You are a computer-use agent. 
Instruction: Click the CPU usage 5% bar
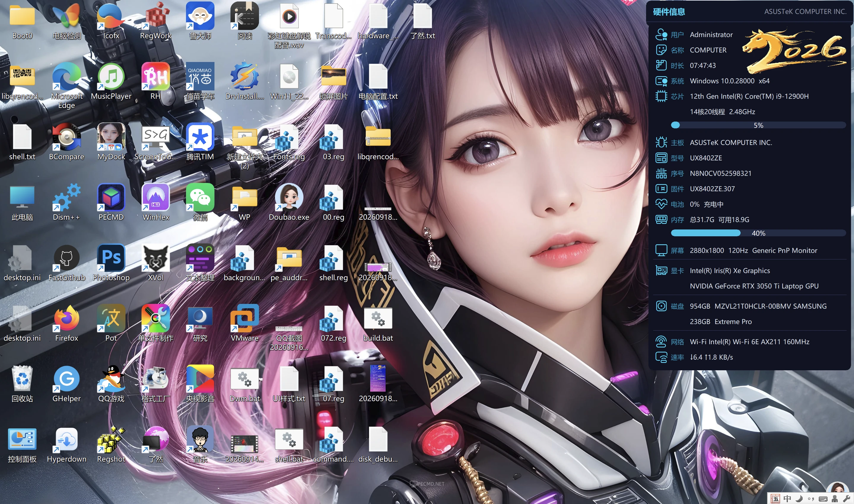coord(758,125)
